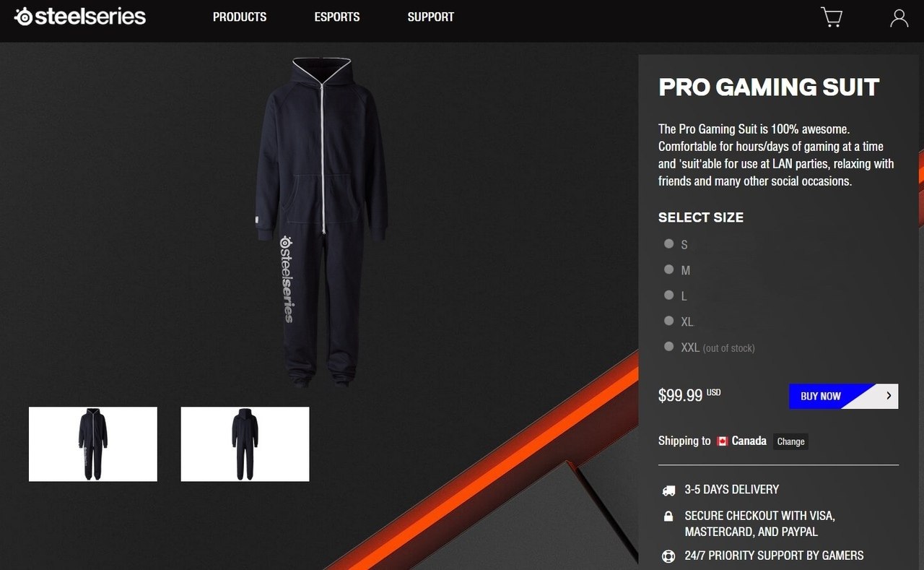Click the Canadian flag icon

pyautogui.click(x=723, y=441)
